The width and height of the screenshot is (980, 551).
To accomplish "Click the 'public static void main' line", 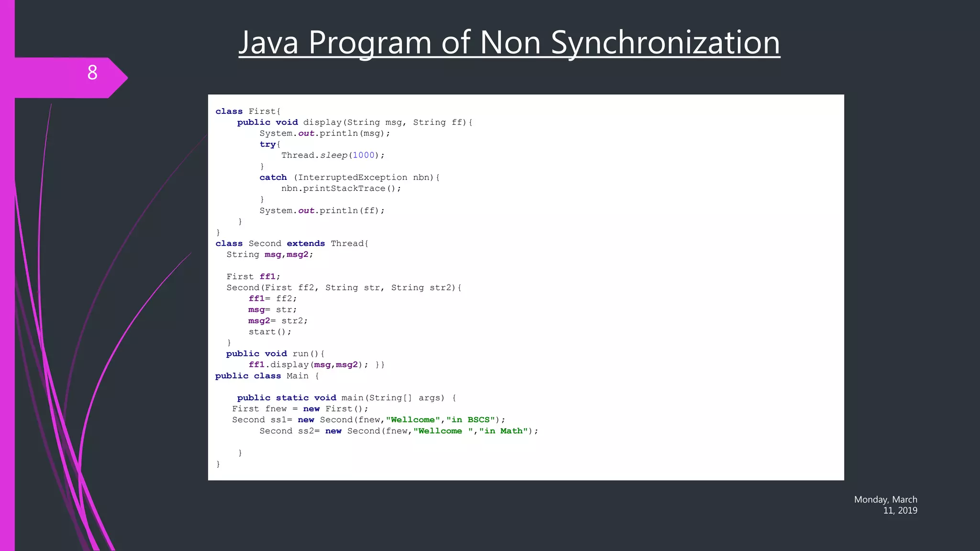I will pos(346,398).
